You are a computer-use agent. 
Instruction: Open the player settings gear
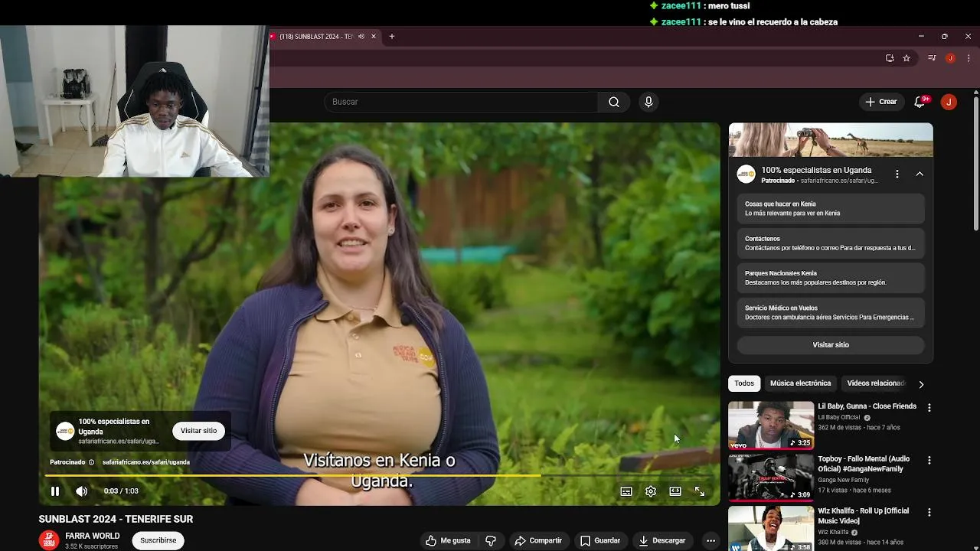[x=651, y=491]
